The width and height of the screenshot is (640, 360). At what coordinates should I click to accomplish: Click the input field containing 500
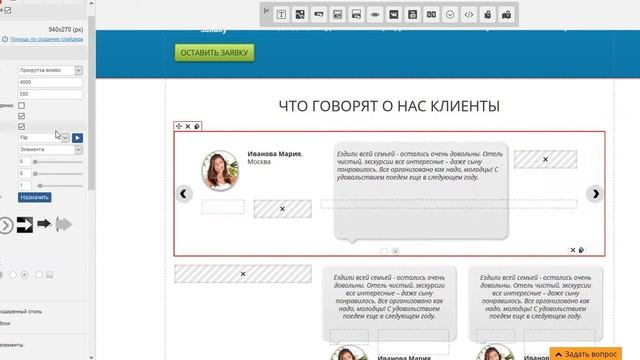[50, 94]
